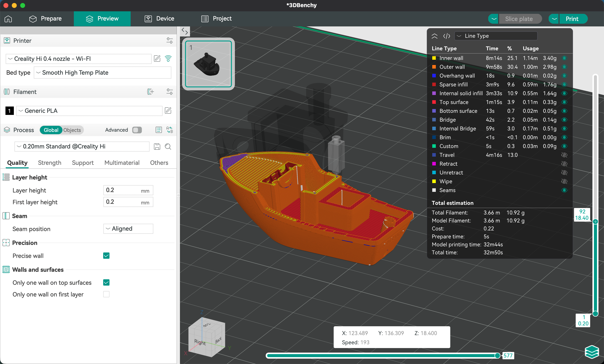The height and width of the screenshot is (364, 604).
Task: Open the Device tab
Action: (159, 19)
